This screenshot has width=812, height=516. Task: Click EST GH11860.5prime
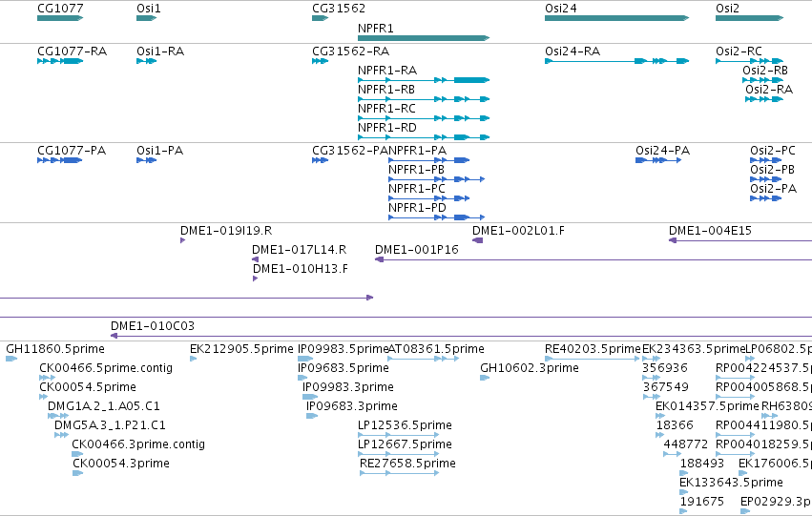(11, 359)
